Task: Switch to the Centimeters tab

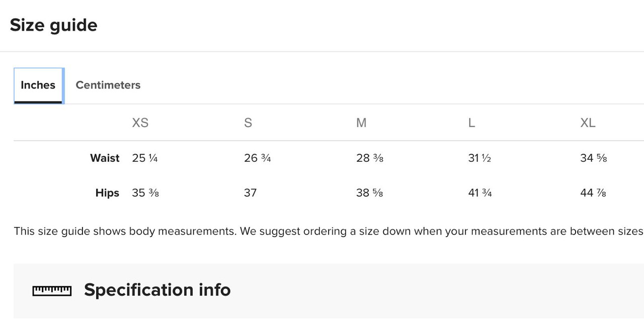Action: click(108, 85)
